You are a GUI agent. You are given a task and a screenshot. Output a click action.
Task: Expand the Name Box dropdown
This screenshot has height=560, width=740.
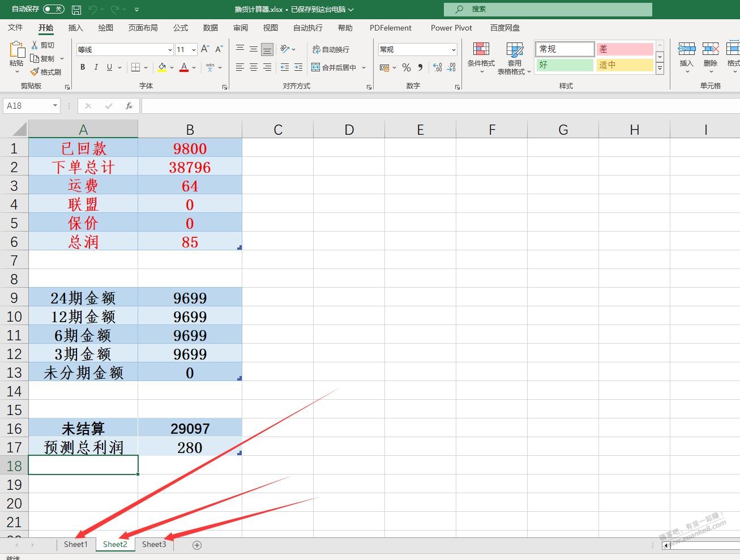tap(55, 106)
